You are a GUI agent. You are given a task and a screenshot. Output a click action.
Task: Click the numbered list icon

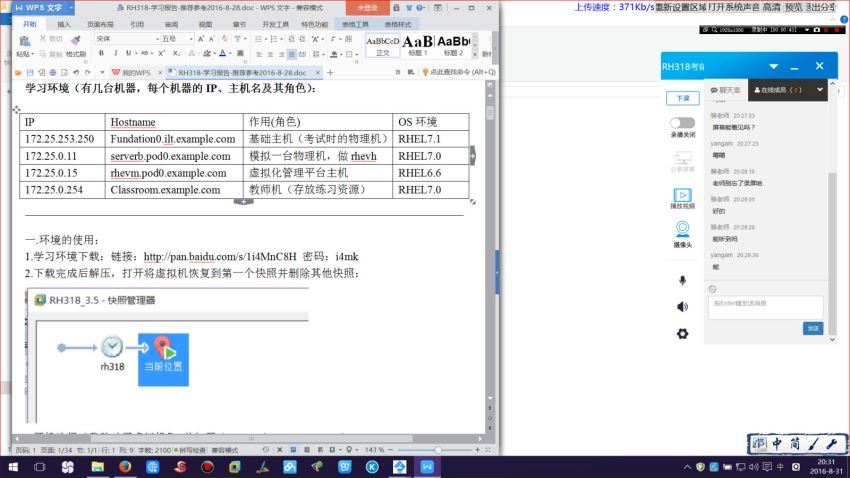(274, 39)
